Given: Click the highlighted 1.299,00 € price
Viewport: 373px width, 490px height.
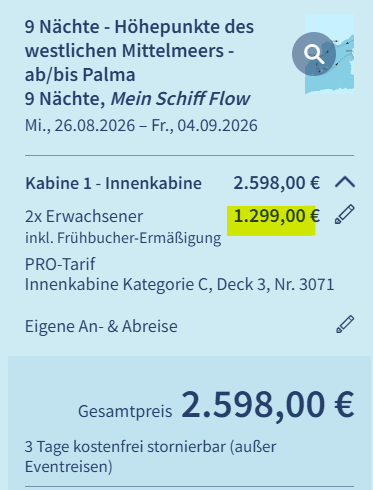Looking at the screenshot, I should [x=277, y=216].
